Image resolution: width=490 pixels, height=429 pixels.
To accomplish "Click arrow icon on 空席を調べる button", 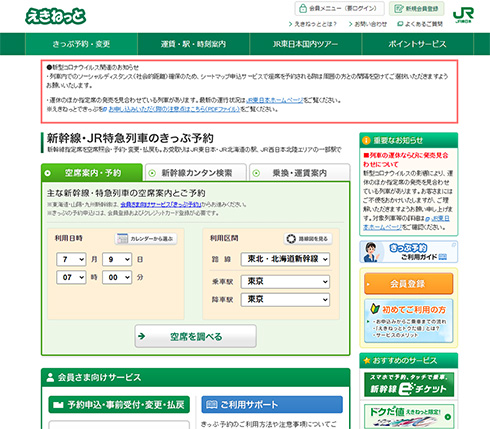I will click(x=142, y=336).
